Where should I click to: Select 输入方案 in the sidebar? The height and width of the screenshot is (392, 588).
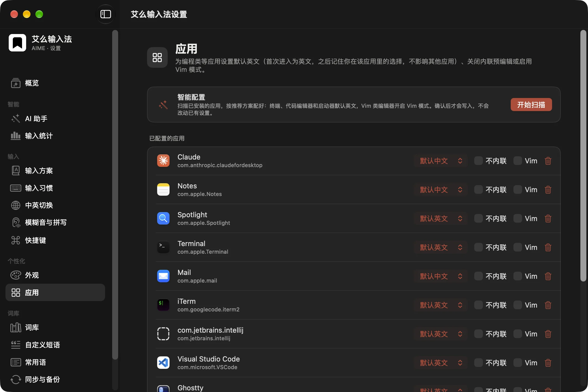click(55, 171)
